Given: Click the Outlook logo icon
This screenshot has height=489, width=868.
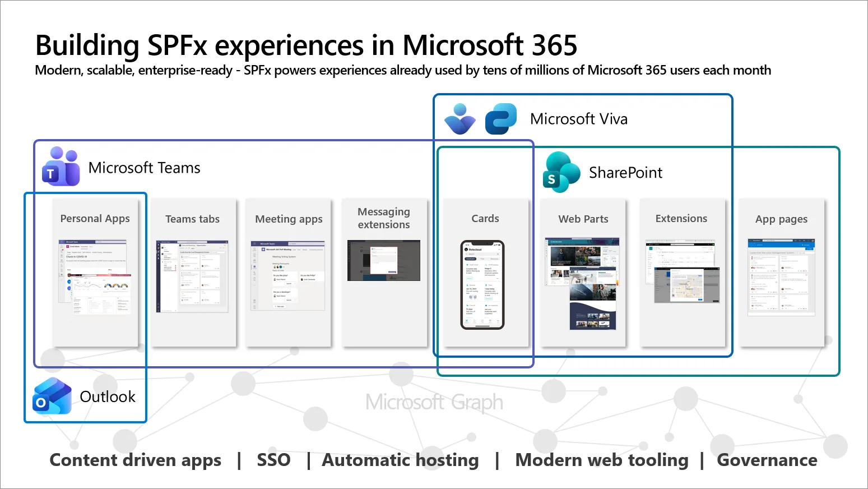Looking at the screenshot, I should (52, 396).
